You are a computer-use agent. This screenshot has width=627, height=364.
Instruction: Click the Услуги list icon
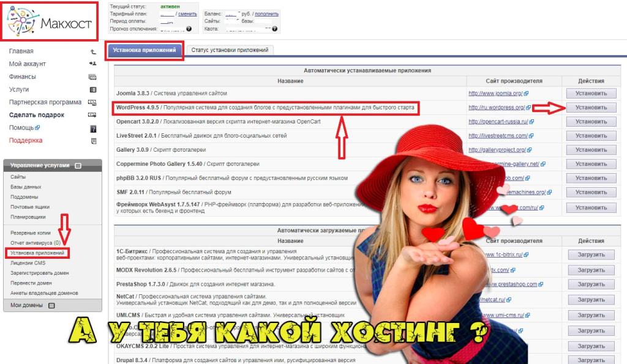[93, 89]
